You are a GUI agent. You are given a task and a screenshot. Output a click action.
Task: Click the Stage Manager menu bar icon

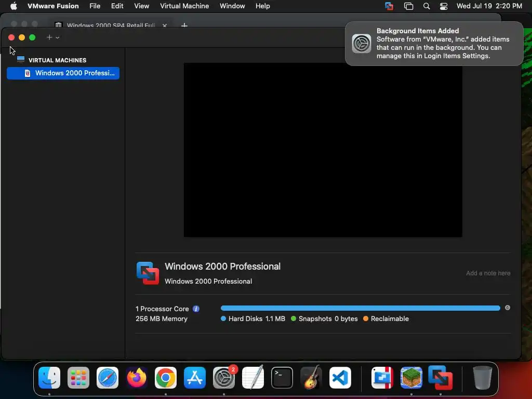pos(408,6)
